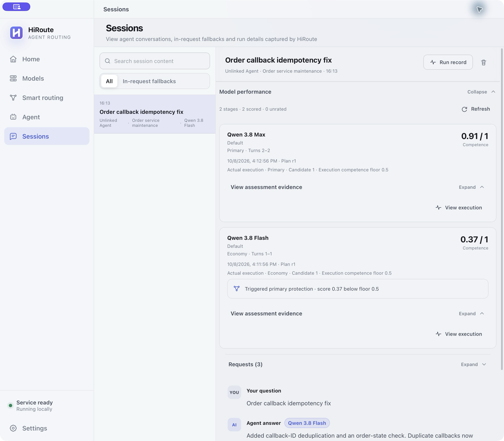Screen dimensions: 504x441
Task: Open the Agent page
Action: 47,117
